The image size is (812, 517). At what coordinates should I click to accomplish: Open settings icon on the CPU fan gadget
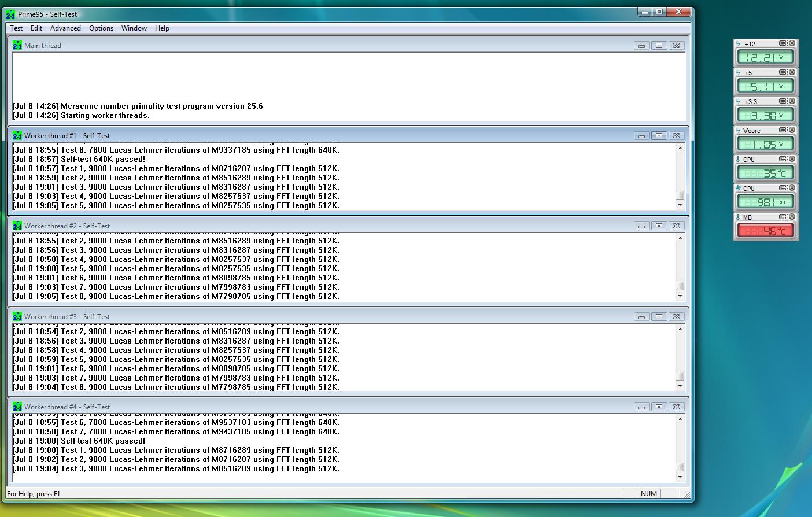pos(783,188)
